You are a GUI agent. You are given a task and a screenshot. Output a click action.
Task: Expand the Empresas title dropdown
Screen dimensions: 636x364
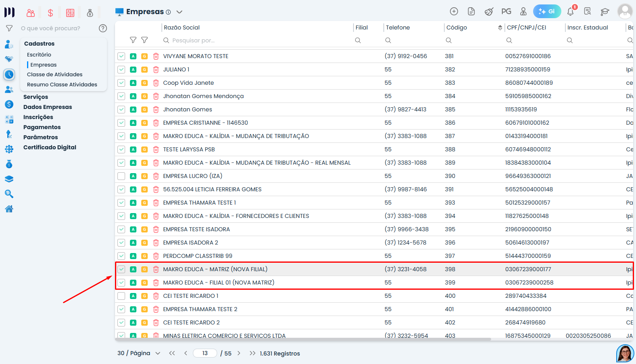[x=180, y=12]
